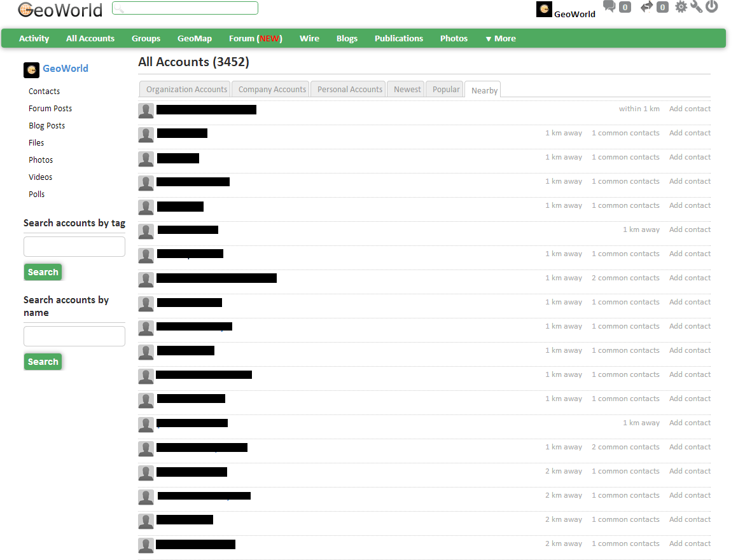Viewport: 745px width, 560px height.
Task: Open GeoMap from the navigation bar
Action: 195,39
